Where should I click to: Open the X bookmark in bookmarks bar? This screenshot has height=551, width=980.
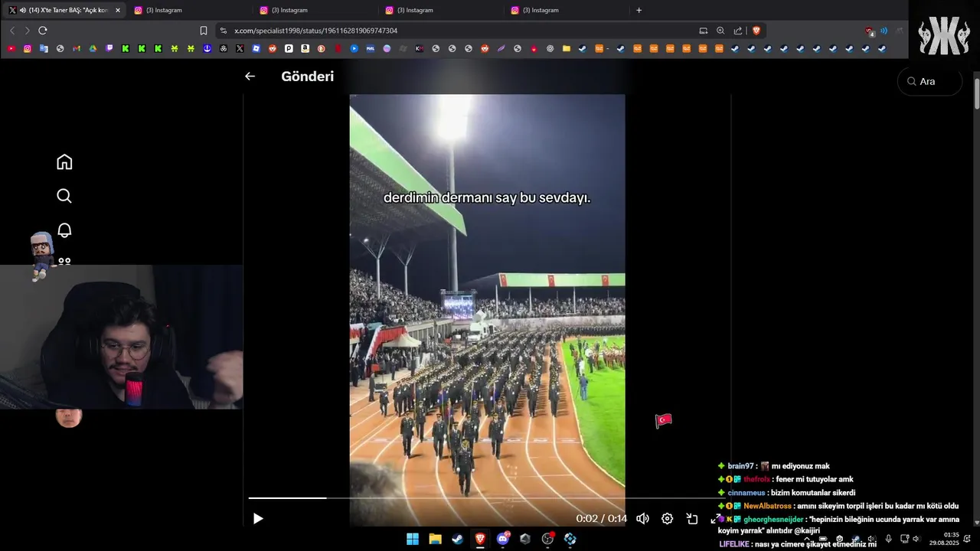pyautogui.click(x=240, y=48)
